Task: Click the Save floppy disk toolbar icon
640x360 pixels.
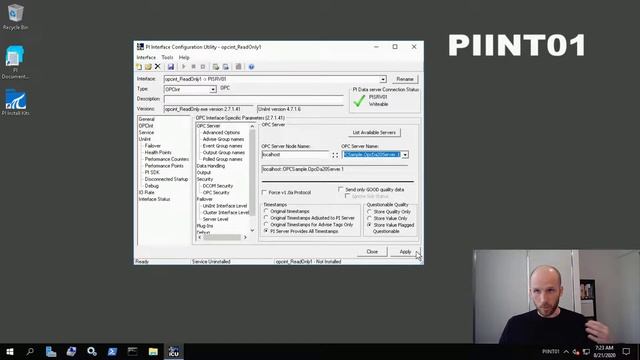Action: click(171, 67)
